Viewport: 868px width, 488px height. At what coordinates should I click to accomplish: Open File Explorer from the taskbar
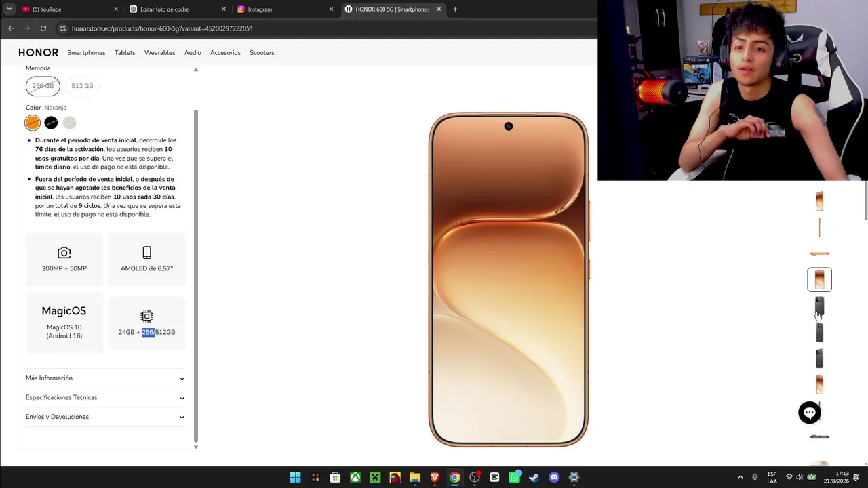415,477
